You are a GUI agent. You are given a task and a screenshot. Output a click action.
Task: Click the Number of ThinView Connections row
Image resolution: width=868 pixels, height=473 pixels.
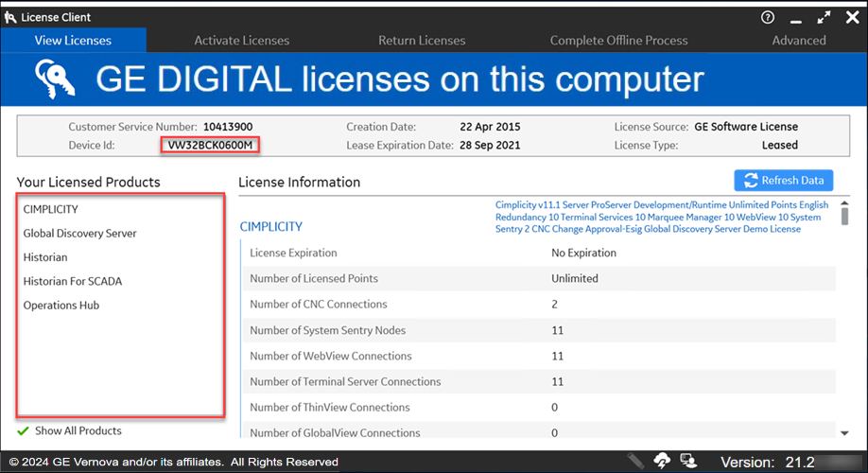point(539,407)
